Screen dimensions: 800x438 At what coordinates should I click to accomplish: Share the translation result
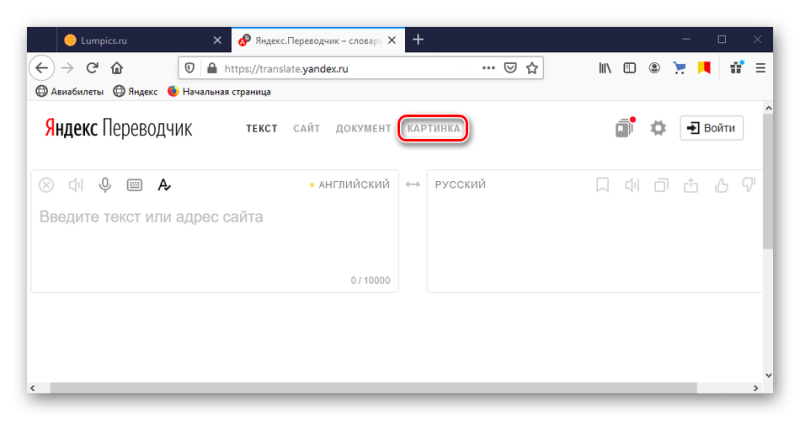tap(691, 185)
